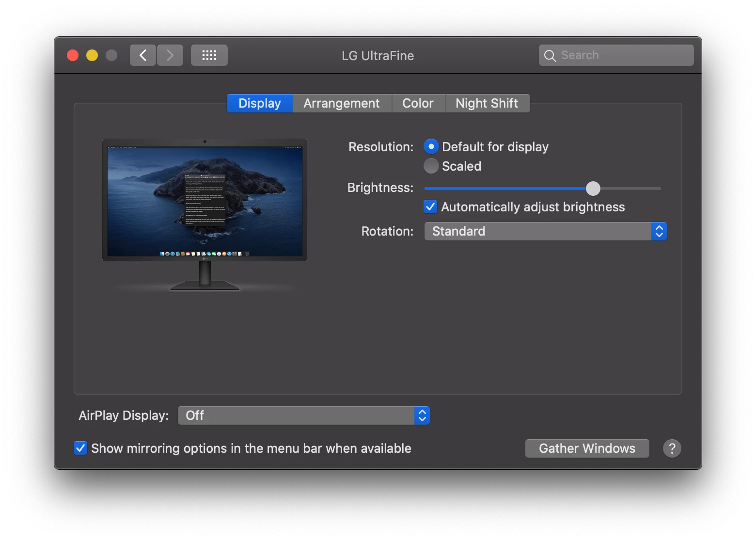
Task: Show all preferences via grid icon
Action: 209,55
